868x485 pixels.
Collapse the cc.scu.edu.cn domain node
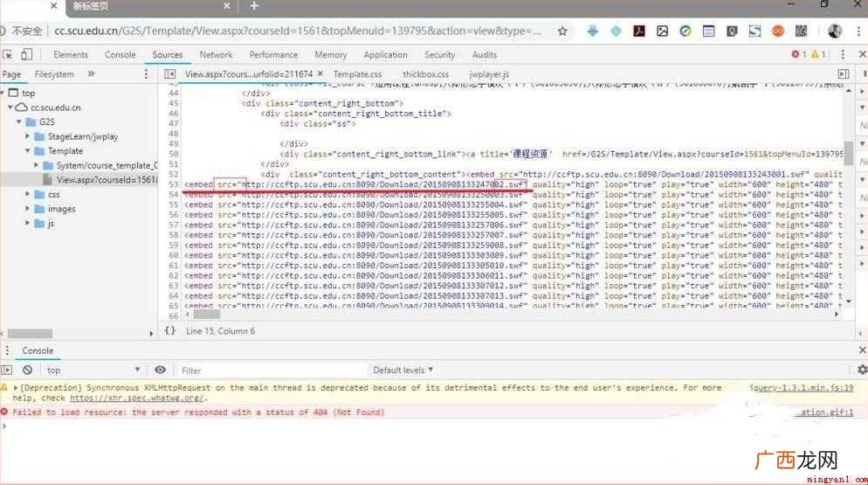[10, 107]
